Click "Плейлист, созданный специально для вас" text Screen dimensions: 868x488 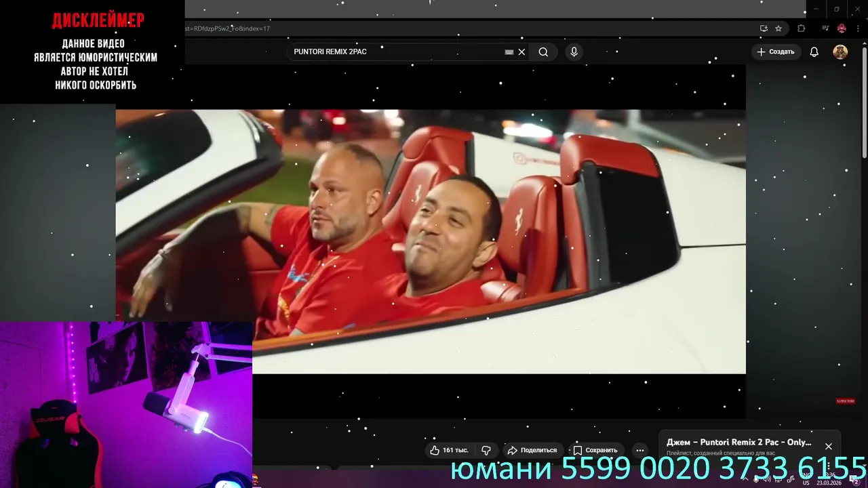721,453
